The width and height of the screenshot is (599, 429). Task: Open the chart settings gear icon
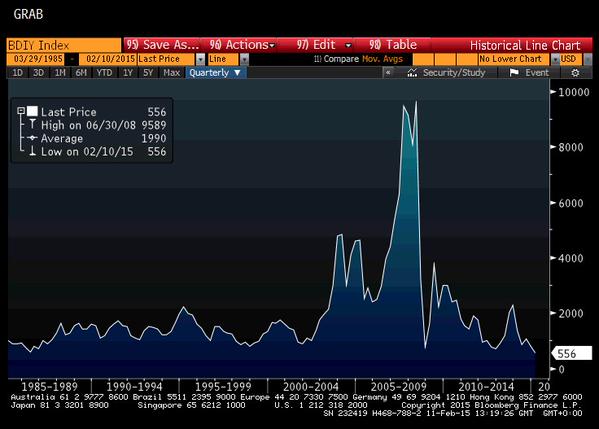575,73
